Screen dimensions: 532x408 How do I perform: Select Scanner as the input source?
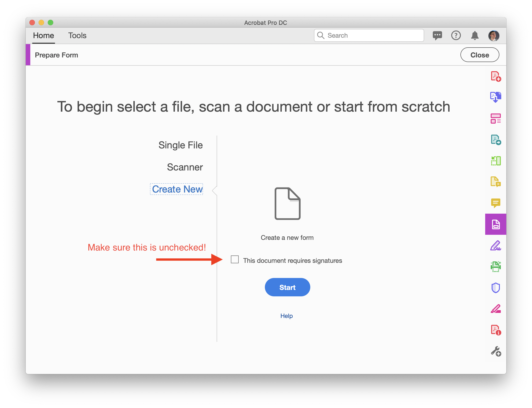(185, 167)
